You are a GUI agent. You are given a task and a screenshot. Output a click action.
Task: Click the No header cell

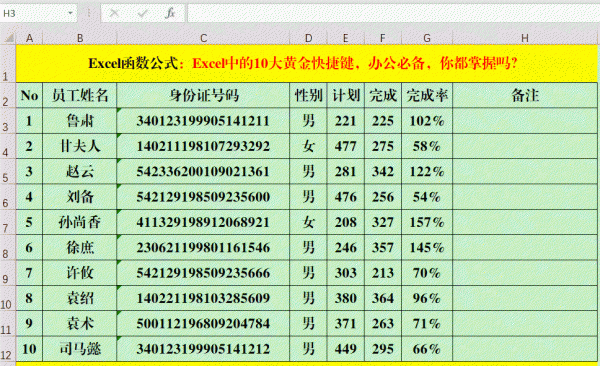point(29,95)
